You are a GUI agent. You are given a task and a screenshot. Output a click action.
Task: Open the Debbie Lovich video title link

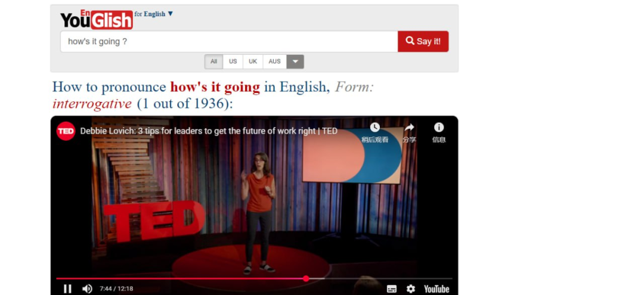point(209,131)
